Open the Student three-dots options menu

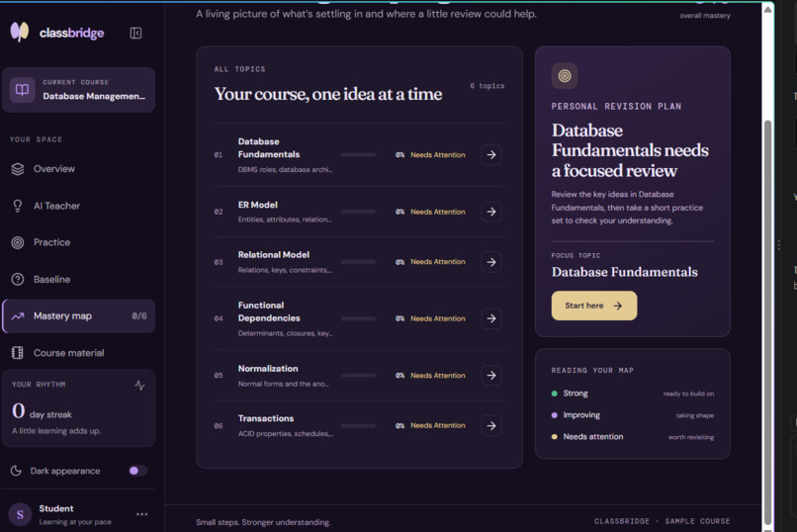pyautogui.click(x=141, y=514)
